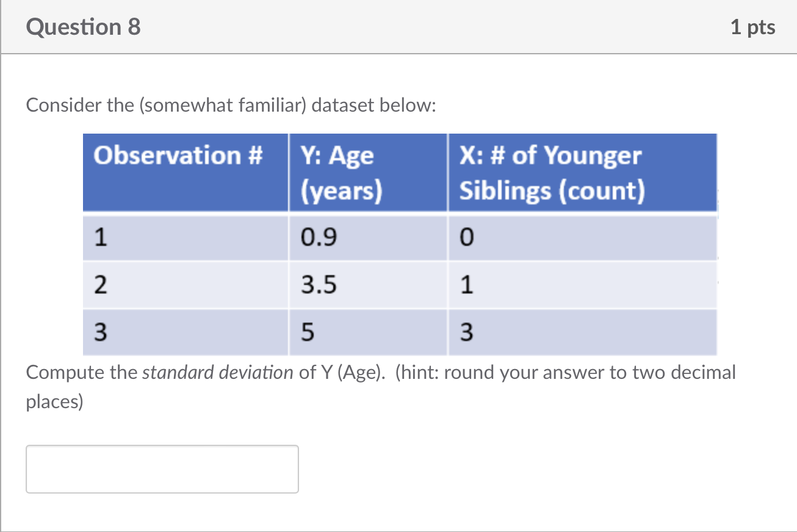Image resolution: width=797 pixels, height=532 pixels.
Task: Click observation row number 1
Action: tap(100, 237)
